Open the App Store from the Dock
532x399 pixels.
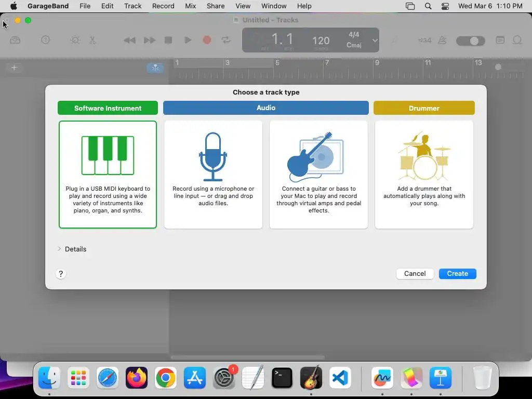195,378
